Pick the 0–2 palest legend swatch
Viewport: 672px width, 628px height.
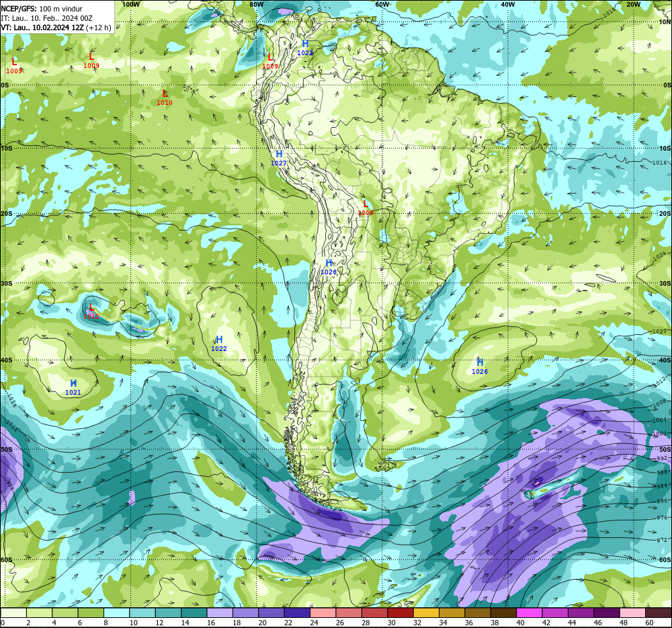(x=13, y=613)
